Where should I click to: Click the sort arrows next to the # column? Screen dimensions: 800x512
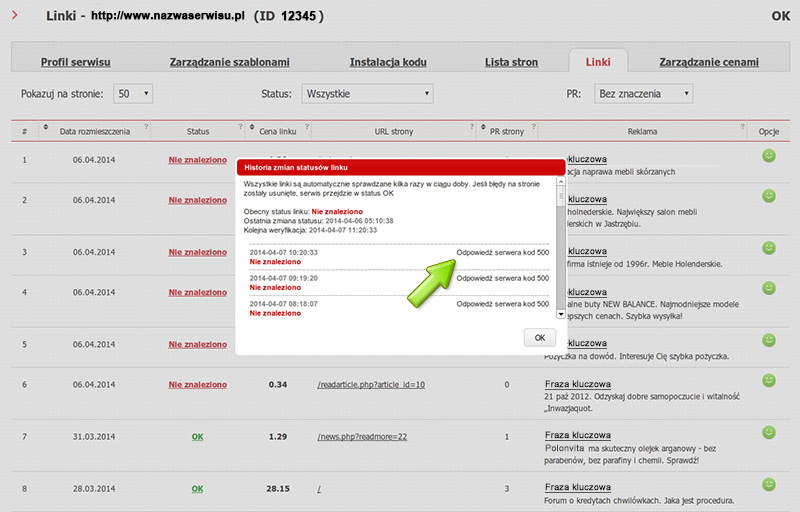pyautogui.click(x=45, y=130)
